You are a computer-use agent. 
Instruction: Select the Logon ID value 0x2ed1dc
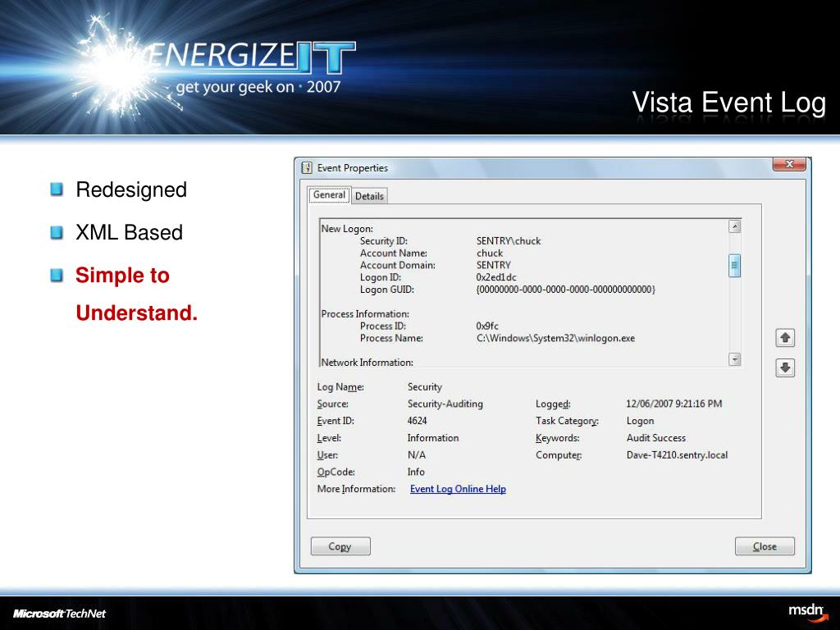496,277
